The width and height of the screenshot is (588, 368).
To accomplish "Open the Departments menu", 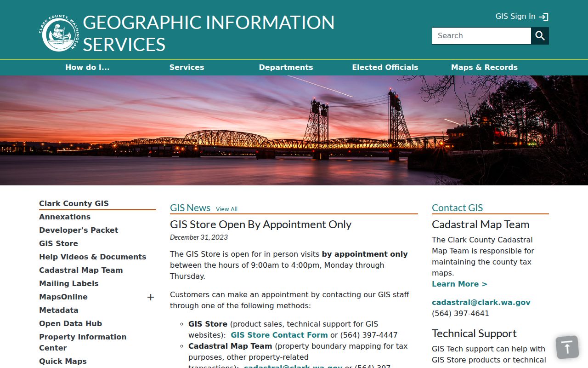I will point(286,67).
